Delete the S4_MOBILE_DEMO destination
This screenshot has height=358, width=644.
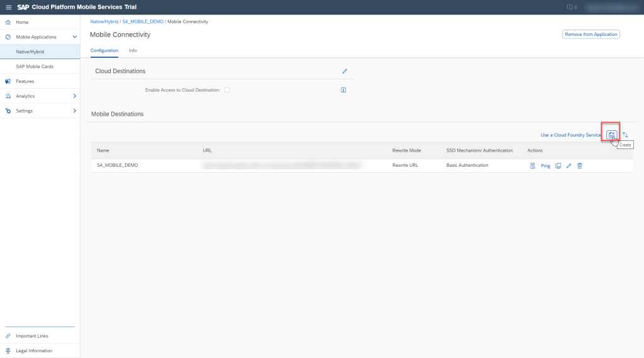click(x=579, y=165)
